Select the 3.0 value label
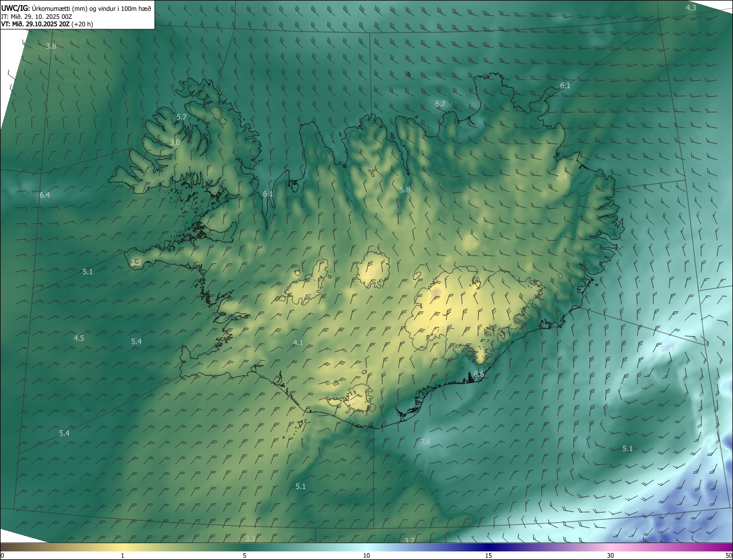The height and width of the screenshot is (560, 733). click(x=175, y=142)
